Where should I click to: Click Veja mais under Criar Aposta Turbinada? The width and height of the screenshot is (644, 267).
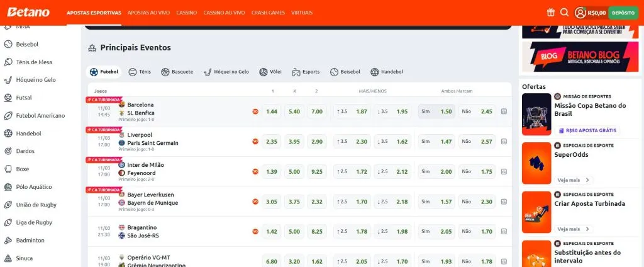click(574, 229)
